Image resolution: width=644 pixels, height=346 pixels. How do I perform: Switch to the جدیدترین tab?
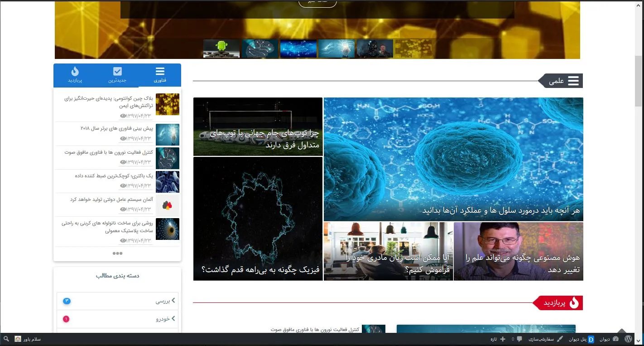pyautogui.click(x=117, y=75)
